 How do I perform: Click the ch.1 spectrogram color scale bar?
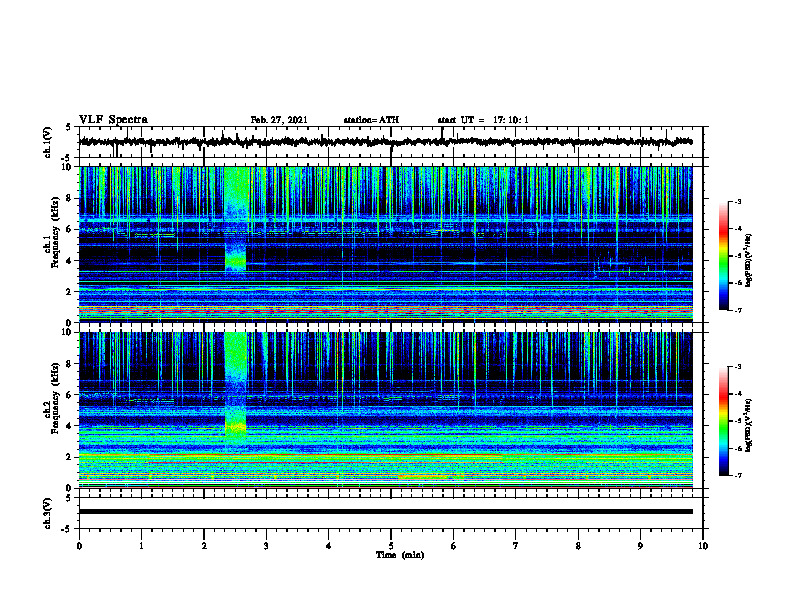pyautogui.click(x=724, y=256)
